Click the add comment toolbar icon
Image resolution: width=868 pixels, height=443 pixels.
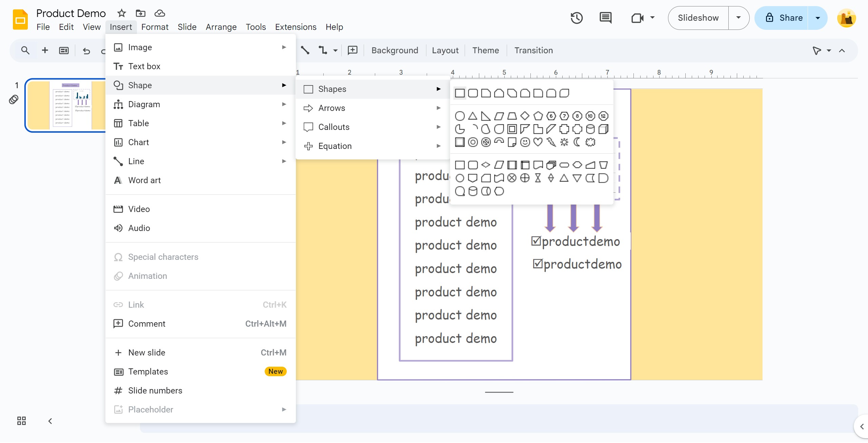click(x=352, y=51)
